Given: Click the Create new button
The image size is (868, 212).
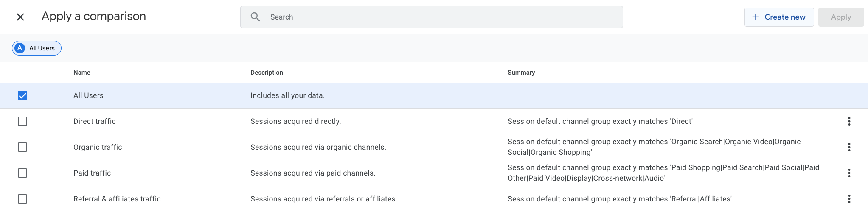Looking at the screenshot, I should 779,17.
